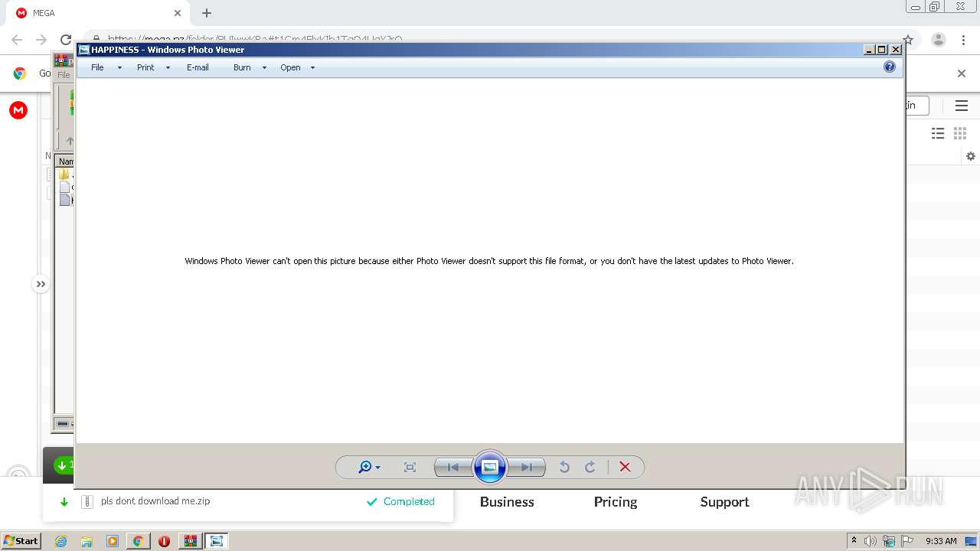Open the Support link on MEGA
The height and width of the screenshot is (551, 980).
[x=724, y=502]
